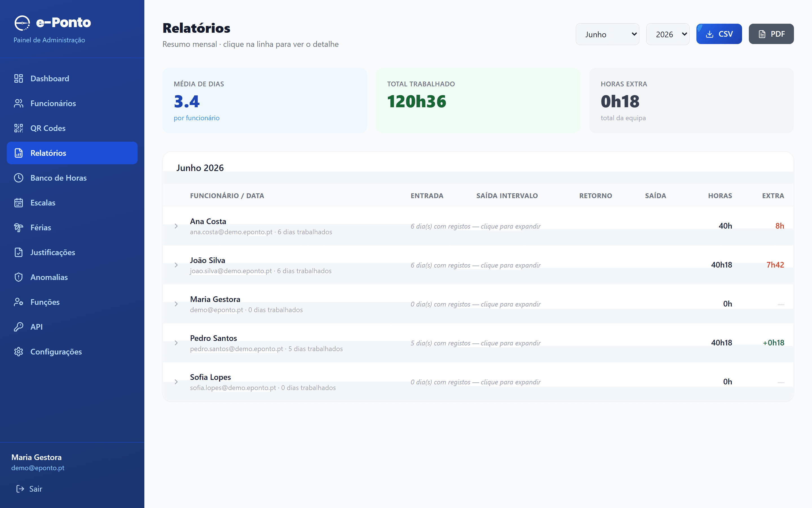Screen dimensions: 812x508
Task: Click Pedro Santos's +0h18 extra value
Action: (773, 343)
